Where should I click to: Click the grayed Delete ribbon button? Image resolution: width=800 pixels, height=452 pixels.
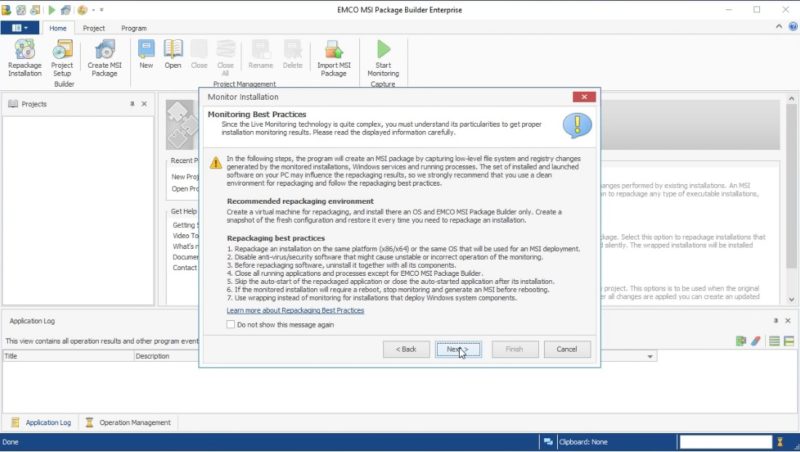292,54
